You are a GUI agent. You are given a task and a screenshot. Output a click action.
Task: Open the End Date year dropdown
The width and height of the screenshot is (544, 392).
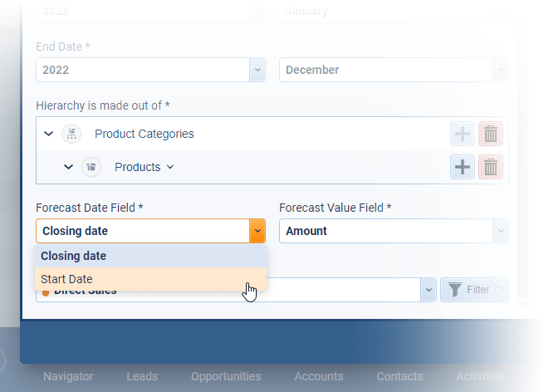click(257, 70)
